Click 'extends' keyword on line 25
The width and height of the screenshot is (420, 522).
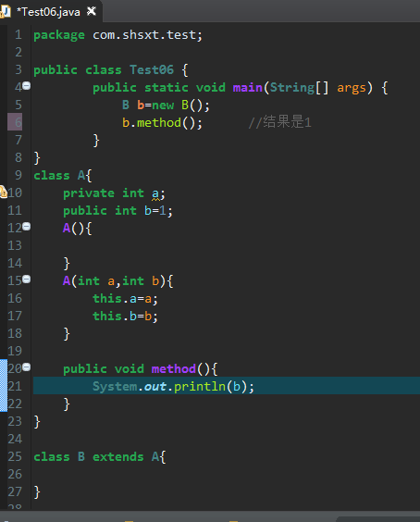118,457
